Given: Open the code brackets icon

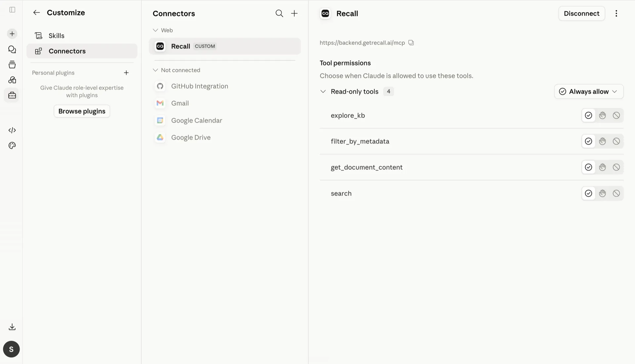Looking at the screenshot, I should (x=12, y=130).
